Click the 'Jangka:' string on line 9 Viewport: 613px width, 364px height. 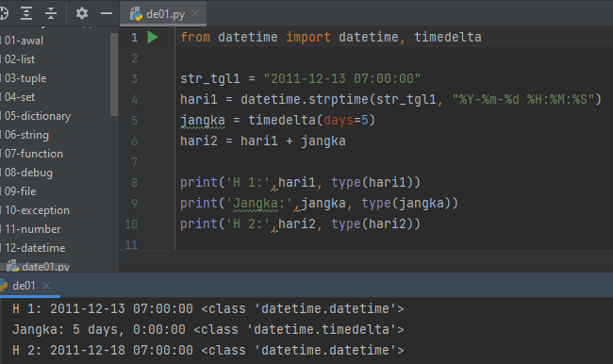(x=258, y=204)
